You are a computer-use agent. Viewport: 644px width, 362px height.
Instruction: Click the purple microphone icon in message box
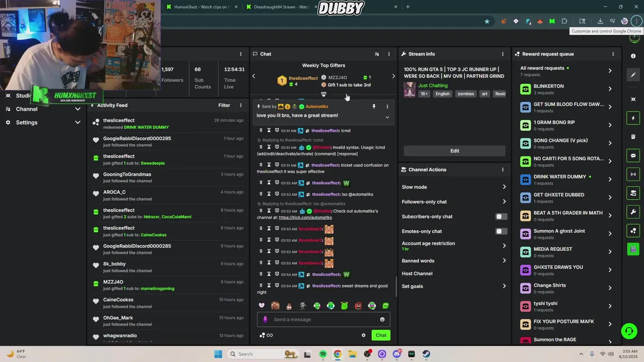266,319
